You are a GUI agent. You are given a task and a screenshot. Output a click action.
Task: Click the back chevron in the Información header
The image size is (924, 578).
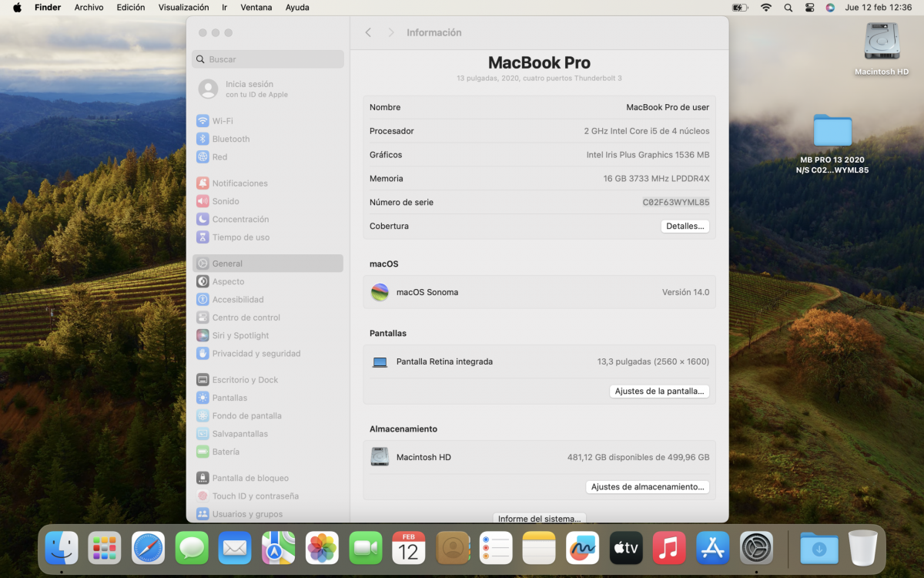click(367, 32)
